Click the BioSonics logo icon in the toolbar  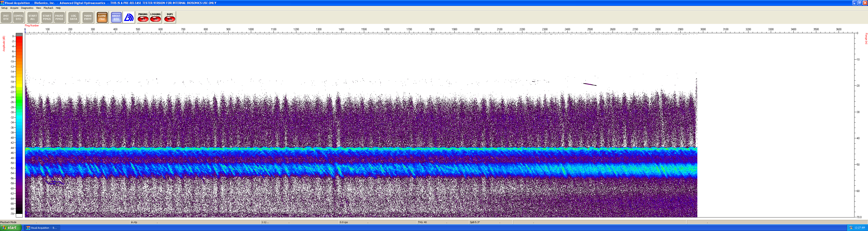click(129, 18)
